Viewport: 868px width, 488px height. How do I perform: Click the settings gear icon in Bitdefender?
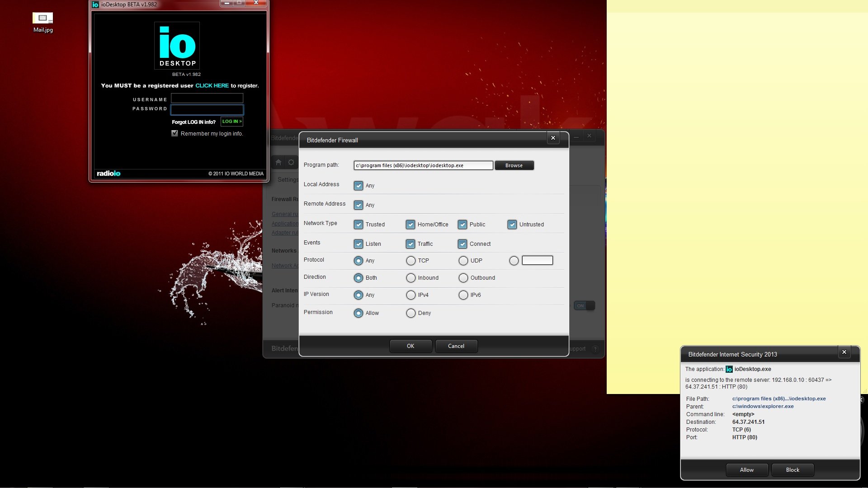click(x=291, y=162)
